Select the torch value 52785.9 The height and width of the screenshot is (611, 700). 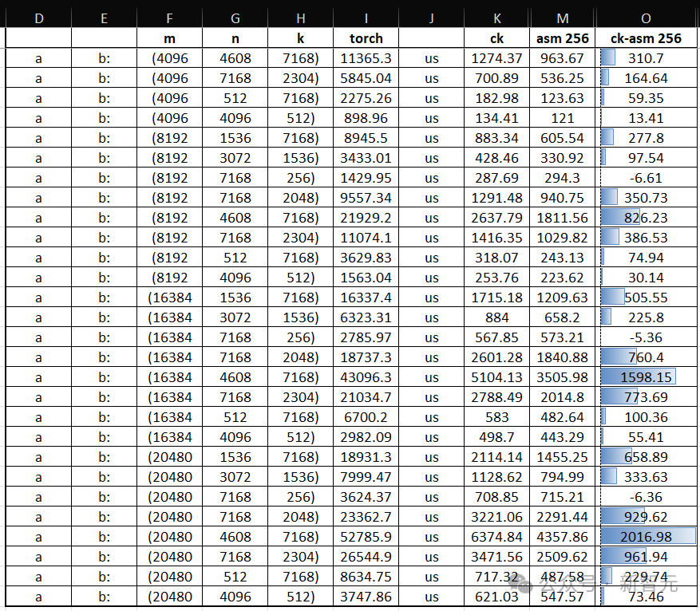point(366,537)
